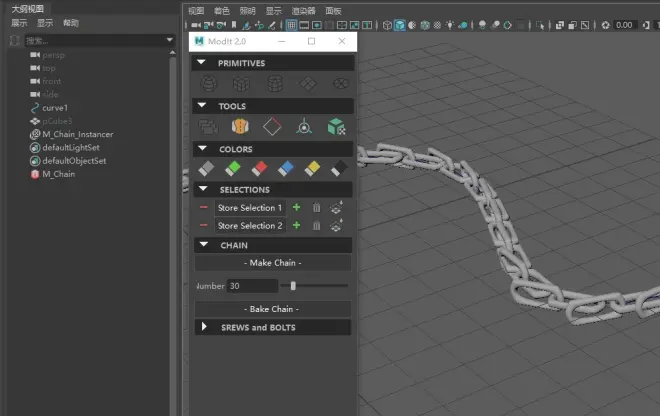
Task: Collapse the PRIMITIVES section
Action: click(202, 63)
